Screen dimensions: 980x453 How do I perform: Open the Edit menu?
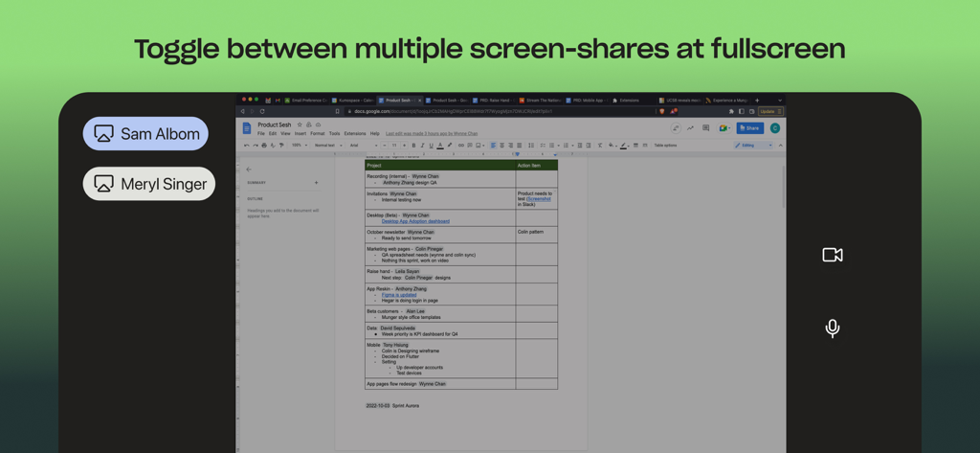point(273,133)
